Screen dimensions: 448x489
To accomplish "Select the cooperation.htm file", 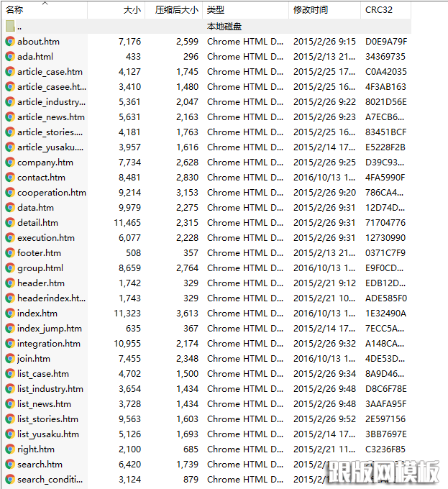I will [x=51, y=193].
